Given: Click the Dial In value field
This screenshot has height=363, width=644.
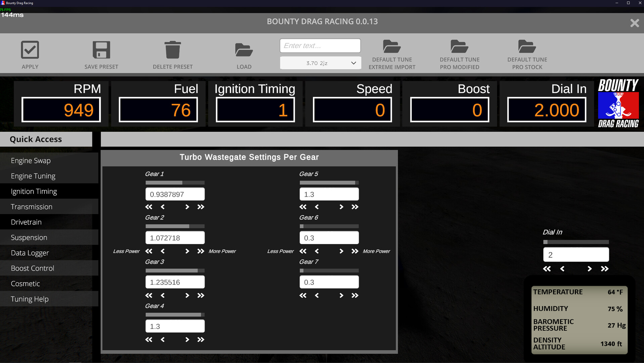Looking at the screenshot, I should pos(576,254).
